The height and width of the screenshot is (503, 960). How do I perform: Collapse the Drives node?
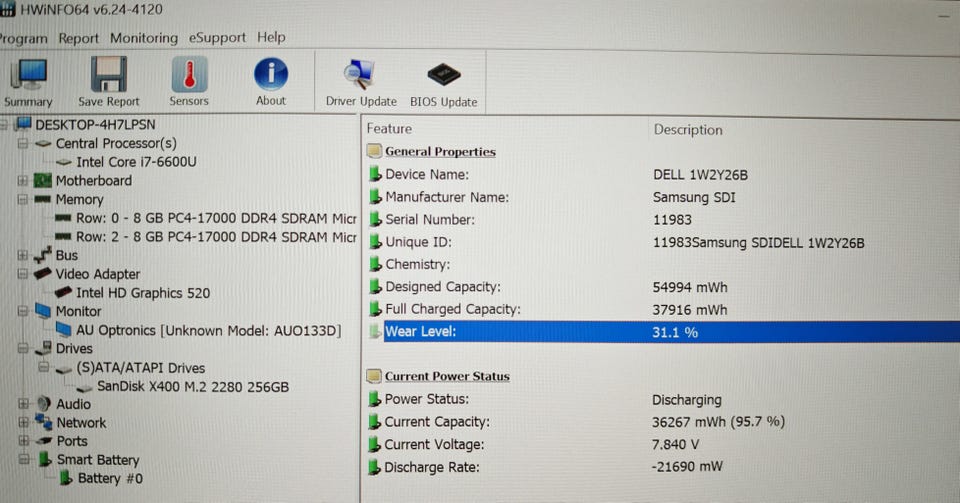(x=23, y=348)
